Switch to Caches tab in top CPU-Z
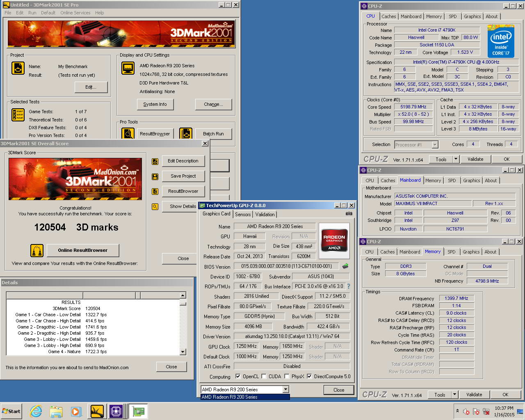The height and width of the screenshot is (420, 525). [389, 16]
